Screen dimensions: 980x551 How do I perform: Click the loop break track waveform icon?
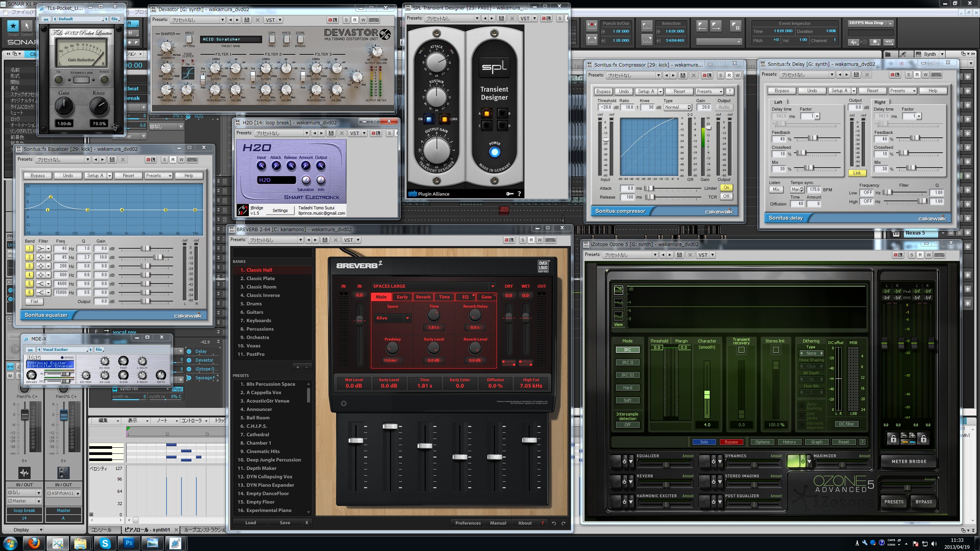coord(24,473)
